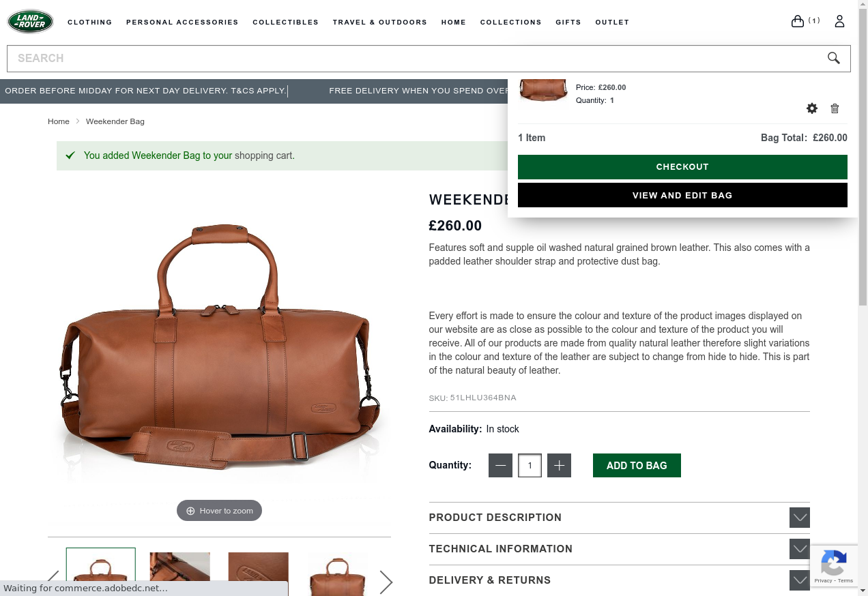Click the Add to Bag button
This screenshot has height=596, width=868.
[x=637, y=466]
